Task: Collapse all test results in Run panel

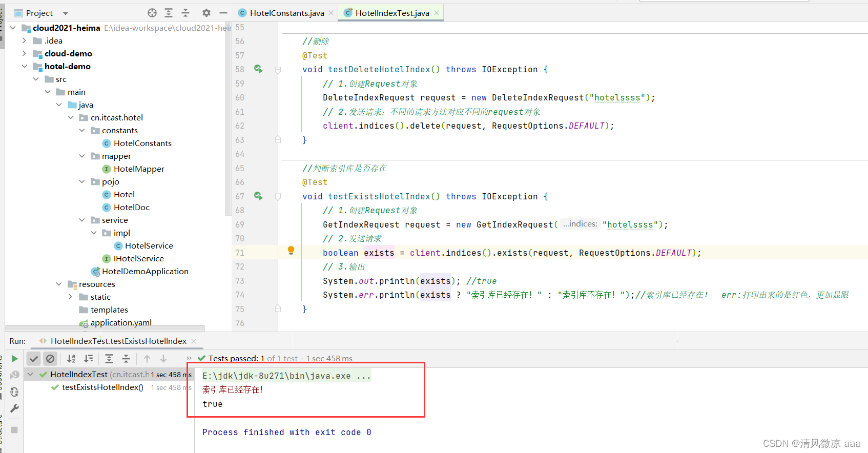Action: [126, 359]
